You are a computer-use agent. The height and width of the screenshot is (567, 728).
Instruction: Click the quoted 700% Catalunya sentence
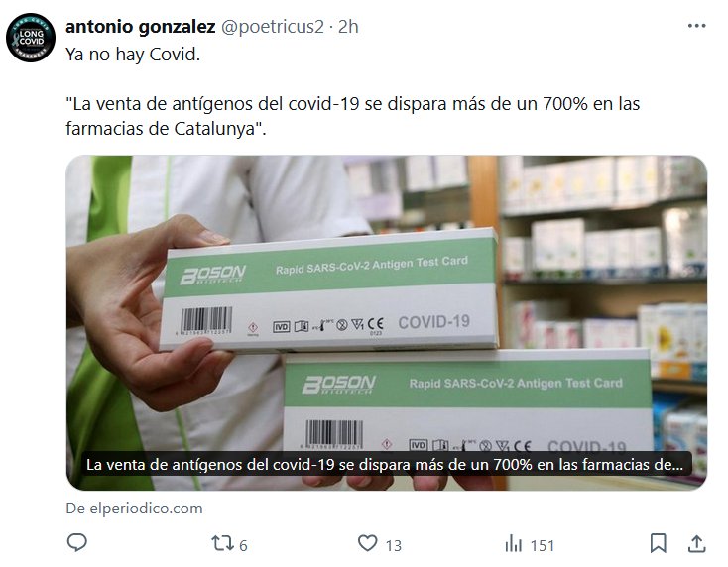(353, 116)
